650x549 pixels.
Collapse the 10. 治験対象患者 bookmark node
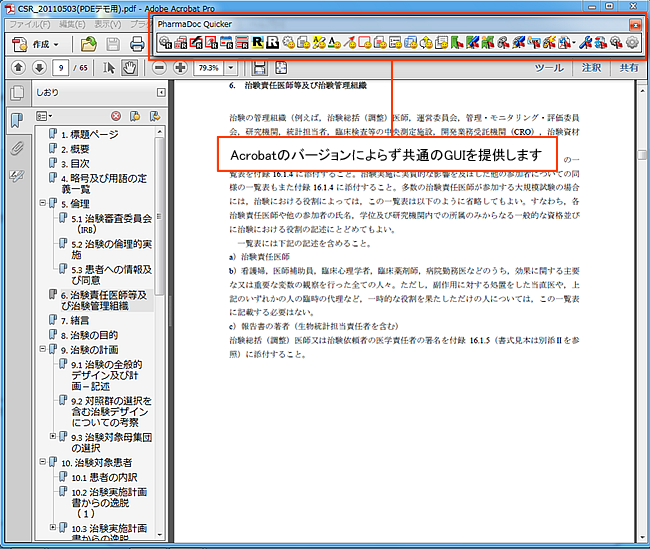click(42, 463)
